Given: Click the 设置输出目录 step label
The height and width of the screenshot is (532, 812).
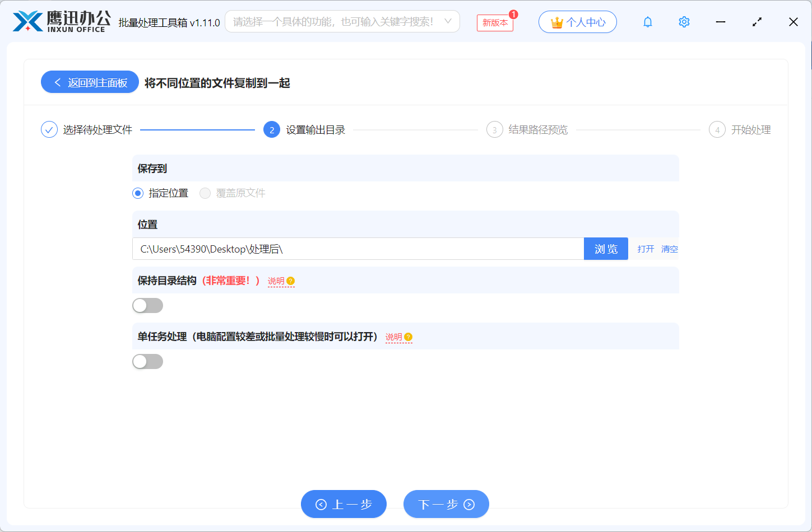Looking at the screenshot, I should point(315,130).
